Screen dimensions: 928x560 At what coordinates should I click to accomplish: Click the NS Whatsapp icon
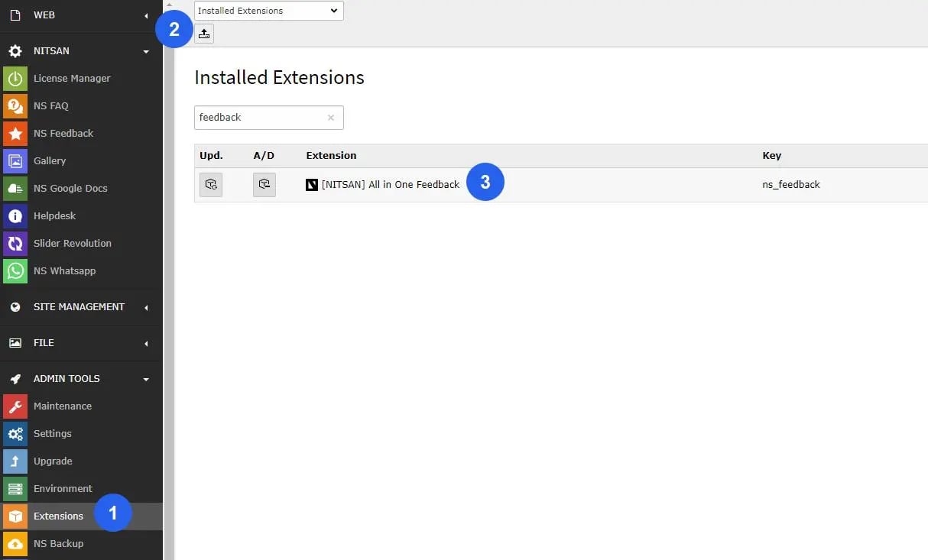click(15, 270)
